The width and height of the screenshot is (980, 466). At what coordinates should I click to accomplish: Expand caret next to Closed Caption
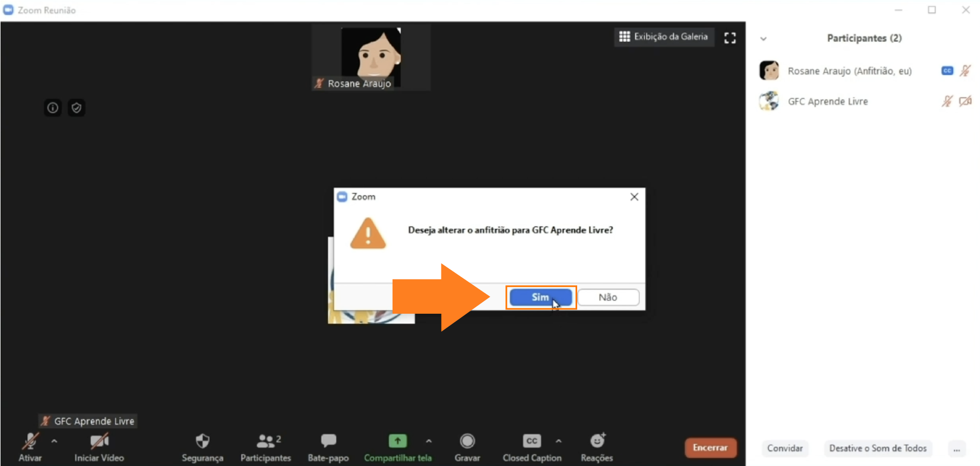click(x=558, y=441)
